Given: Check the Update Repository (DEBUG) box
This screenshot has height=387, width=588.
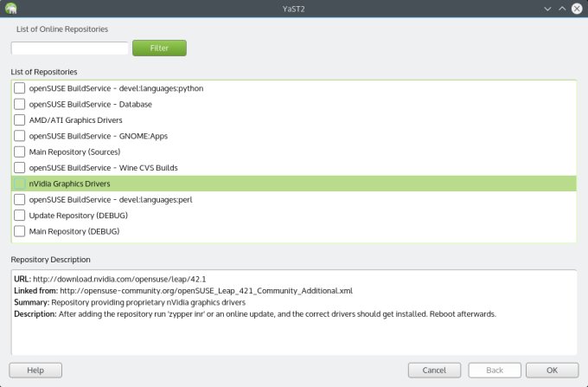Looking at the screenshot, I should click(x=20, y=216).
